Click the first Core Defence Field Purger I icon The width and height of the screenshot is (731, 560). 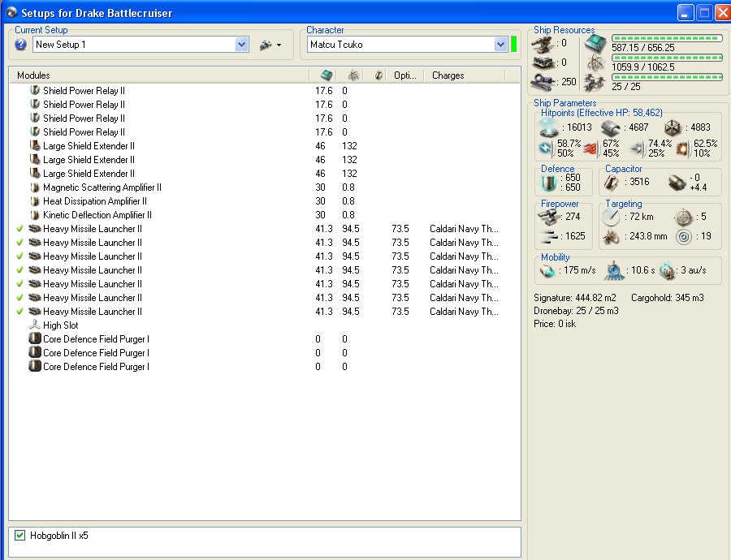point(35,338)
